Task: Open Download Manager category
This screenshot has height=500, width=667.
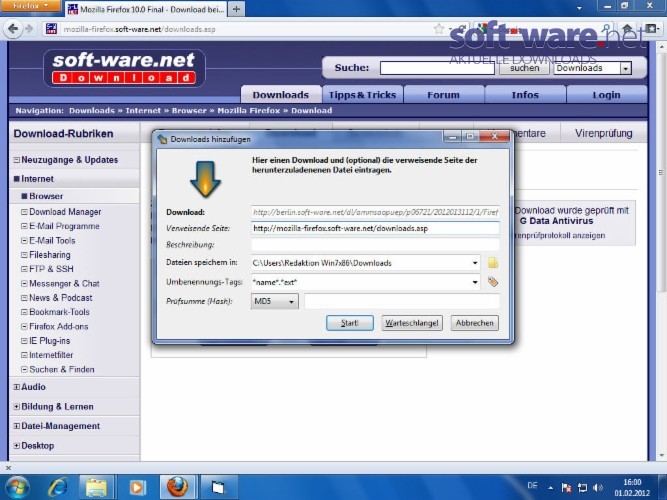Action: click(x=65, y=211)
